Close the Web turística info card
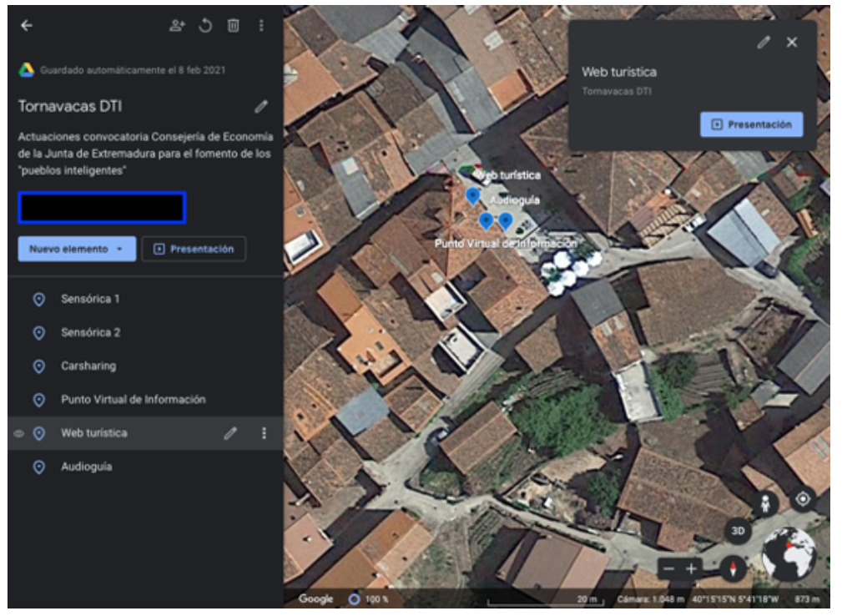842x616 pixels. pos(792,43)
